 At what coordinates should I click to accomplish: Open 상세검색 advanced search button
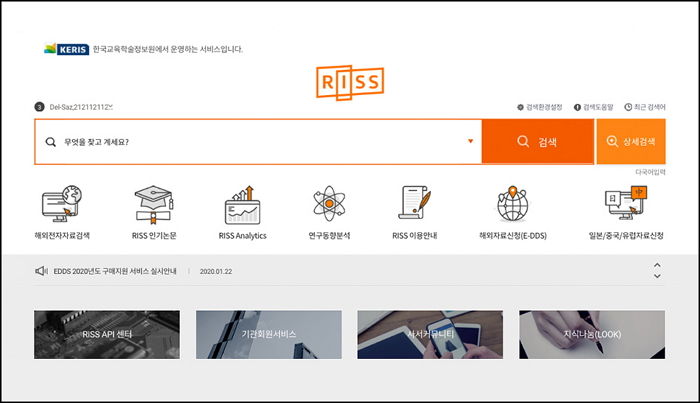coord(631,141)
